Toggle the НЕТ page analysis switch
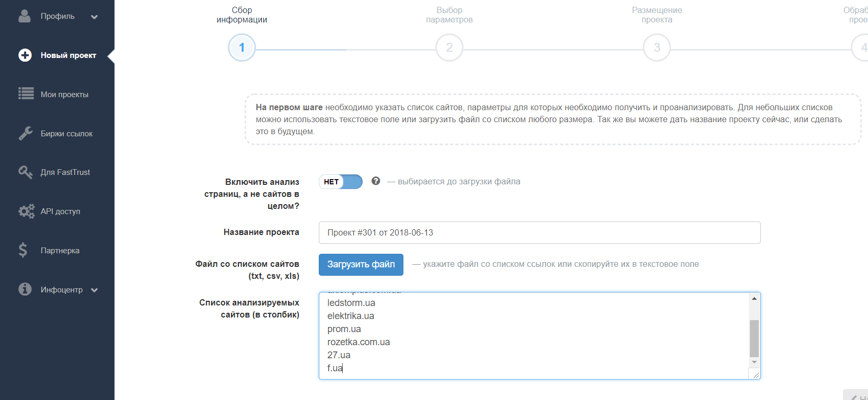 tap(341, 182)
